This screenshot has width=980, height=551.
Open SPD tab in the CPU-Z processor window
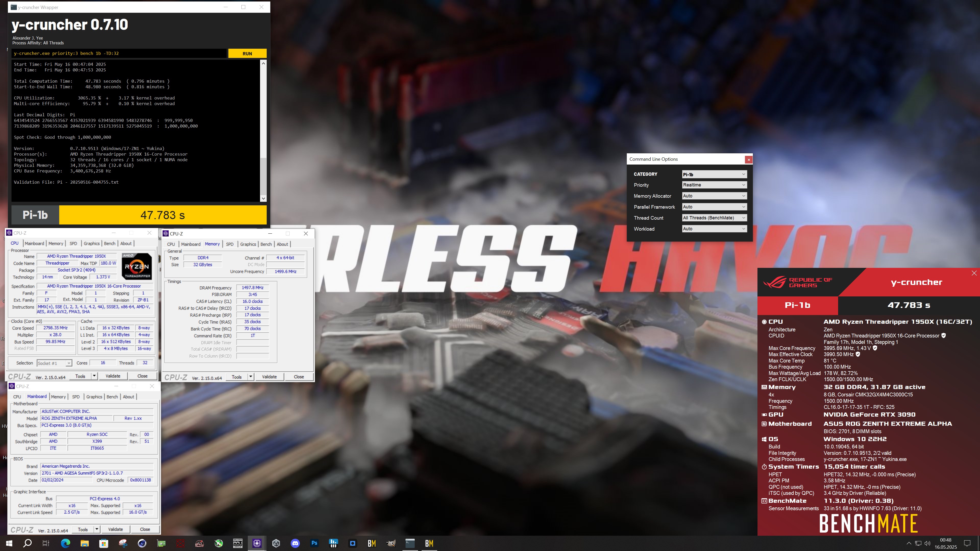(73, 244)
